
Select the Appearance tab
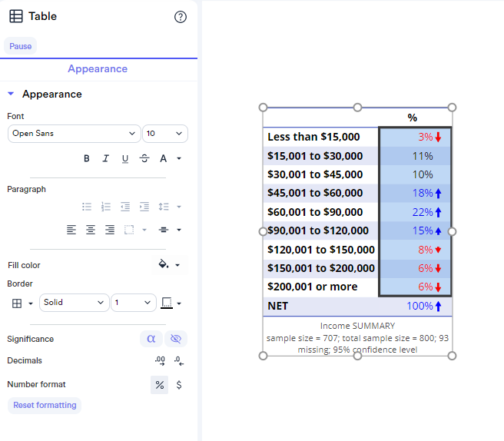[x=98, y=69]
